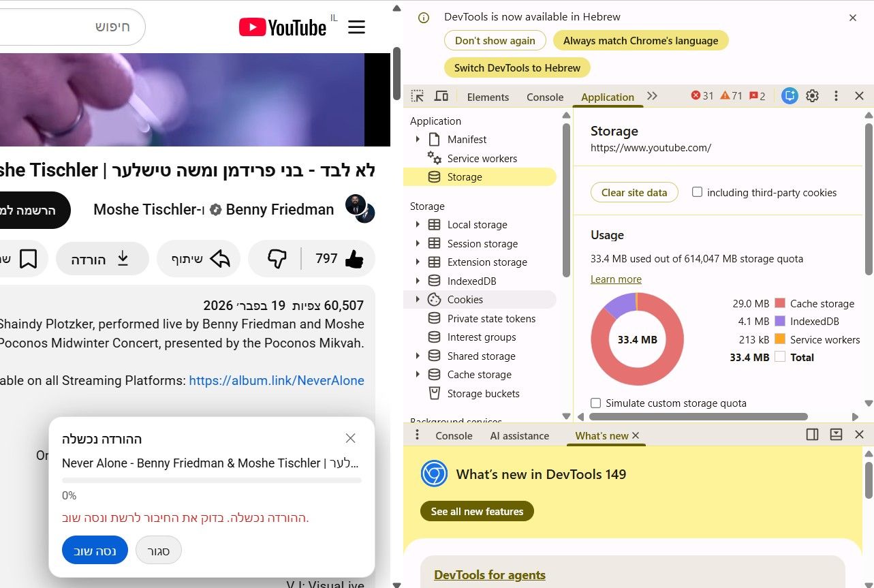Show more DevTools tabs chevron
874x588 pixels.
pos(652,96)
